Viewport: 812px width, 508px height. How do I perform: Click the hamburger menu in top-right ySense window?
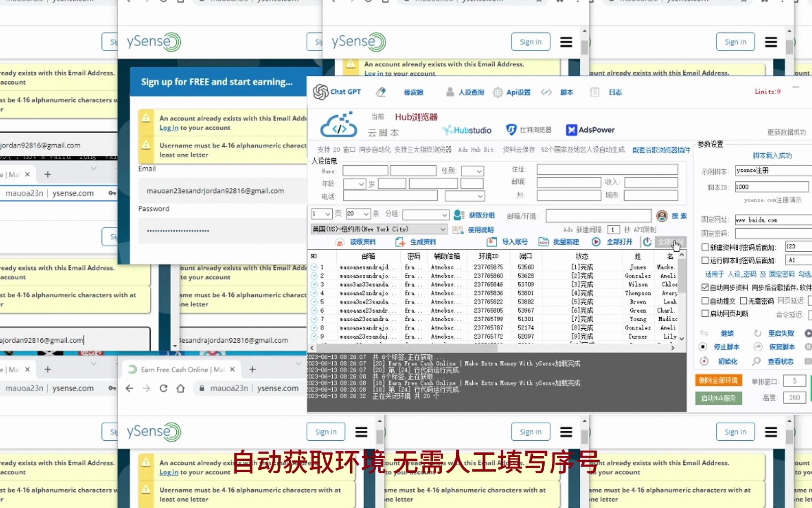coord(771,42)
